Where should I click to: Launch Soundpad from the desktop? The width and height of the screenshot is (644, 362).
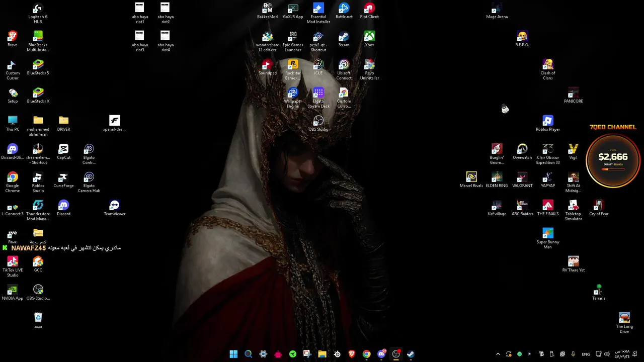[x=267, y=67]
